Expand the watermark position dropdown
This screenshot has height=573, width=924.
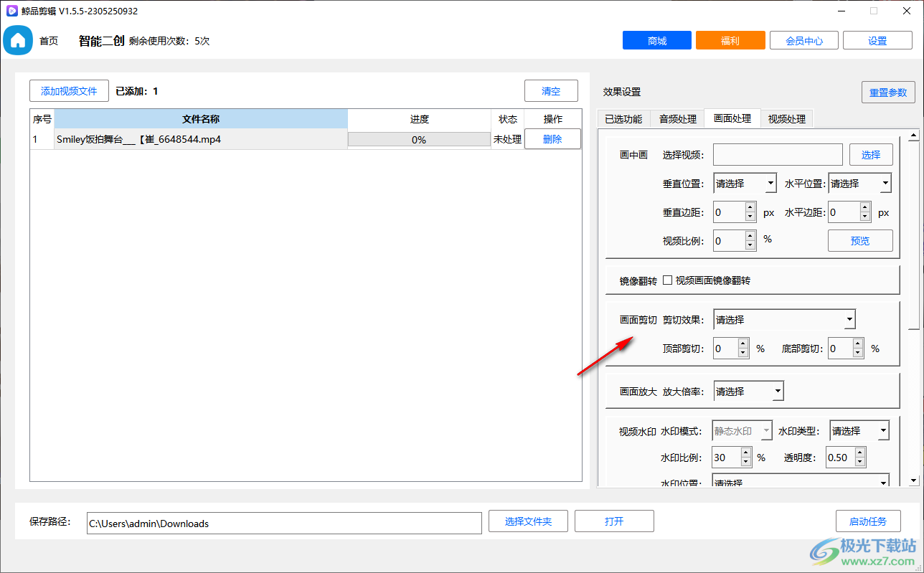pos(801,480)
